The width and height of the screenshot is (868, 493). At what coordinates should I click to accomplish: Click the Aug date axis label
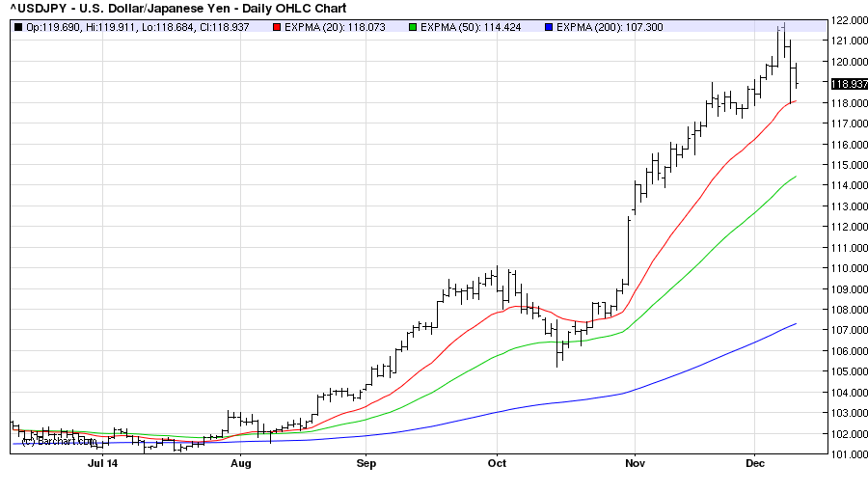(240, 464)
